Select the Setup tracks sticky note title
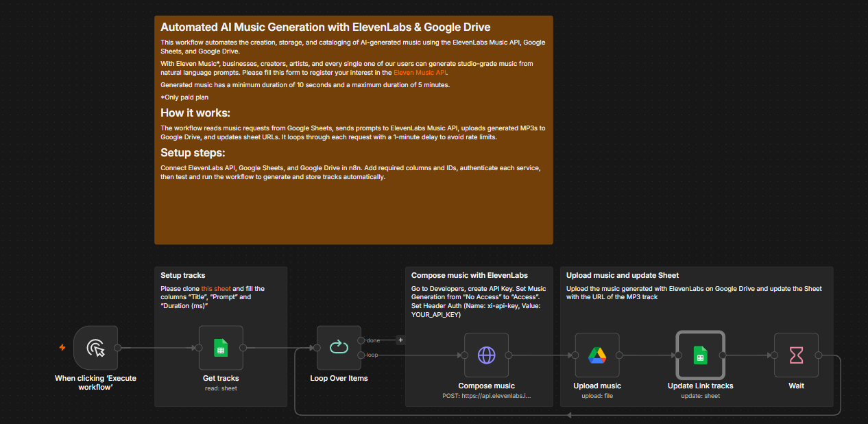 [x=183, y=276]
